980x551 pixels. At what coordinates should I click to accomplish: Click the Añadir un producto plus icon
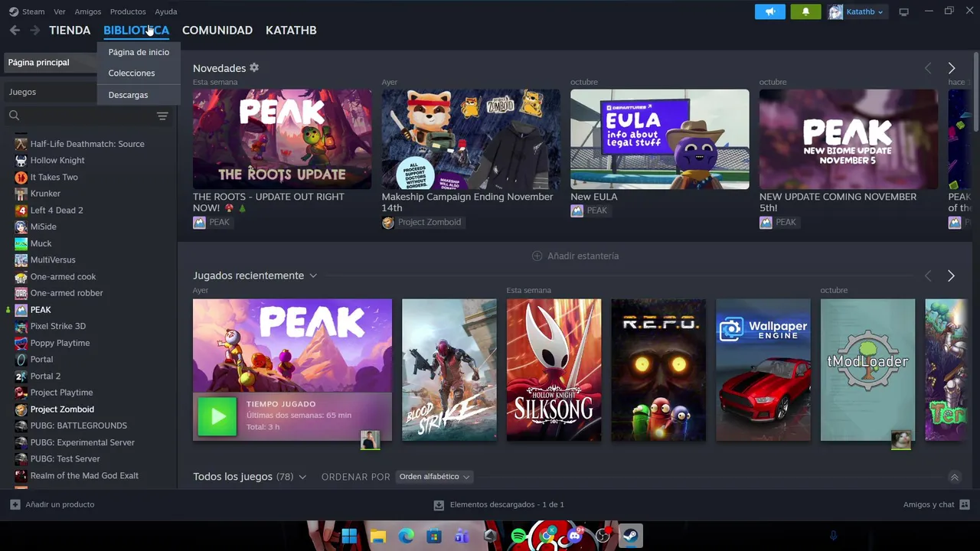pyautogui.click(x=15, y=504)
